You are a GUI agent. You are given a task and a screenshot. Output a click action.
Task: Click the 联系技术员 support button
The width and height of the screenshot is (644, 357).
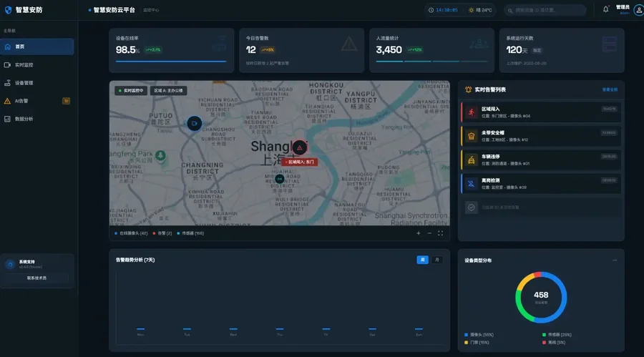pos(36,278)
